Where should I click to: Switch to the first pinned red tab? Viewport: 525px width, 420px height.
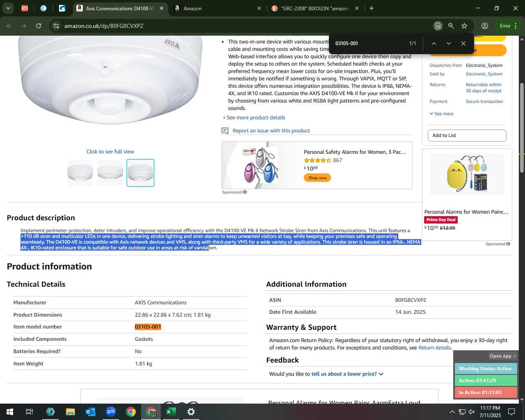(25, 8)
